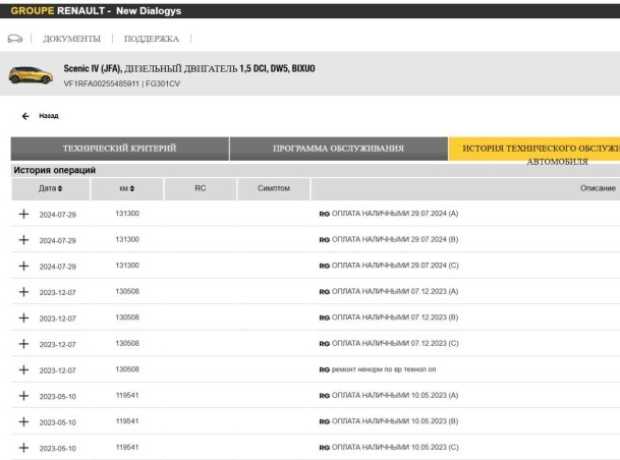Switch to ТЕХНИЧЕСКИЙ КРИТЕРИЙ tab
Viewport: 620px width, 460px height.
[120, 148]
